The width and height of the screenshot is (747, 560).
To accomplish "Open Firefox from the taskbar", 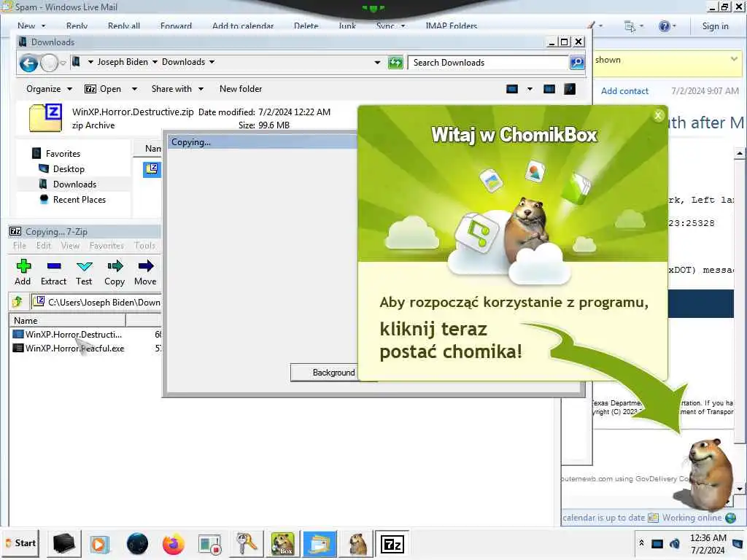I will 173,544.
